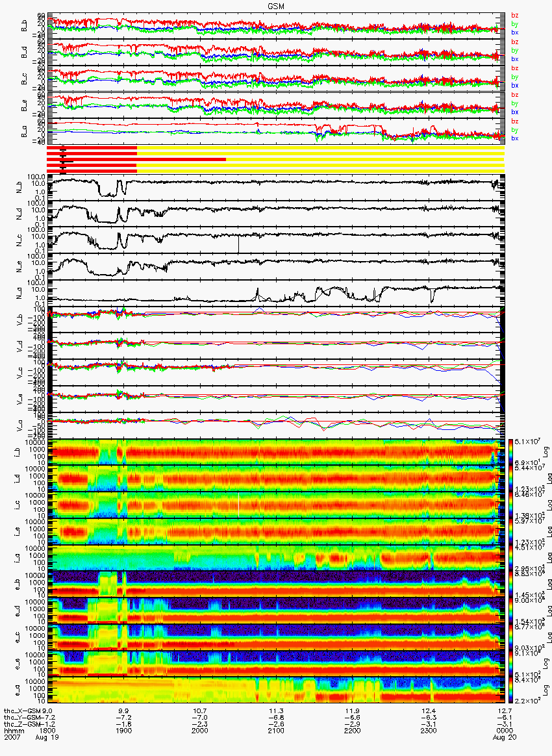The image size is (552, 756).
Task: Click the 2000 time tick label
Action: (200, 731)
